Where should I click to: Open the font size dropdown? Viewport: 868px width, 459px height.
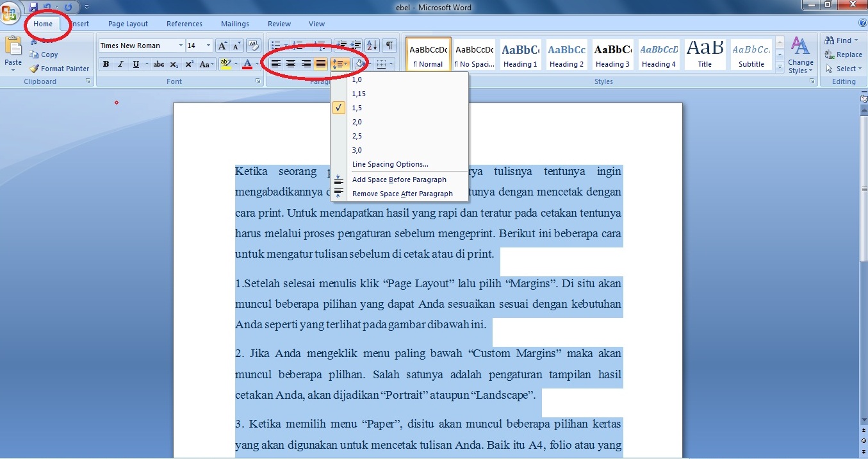coord(208,46)
